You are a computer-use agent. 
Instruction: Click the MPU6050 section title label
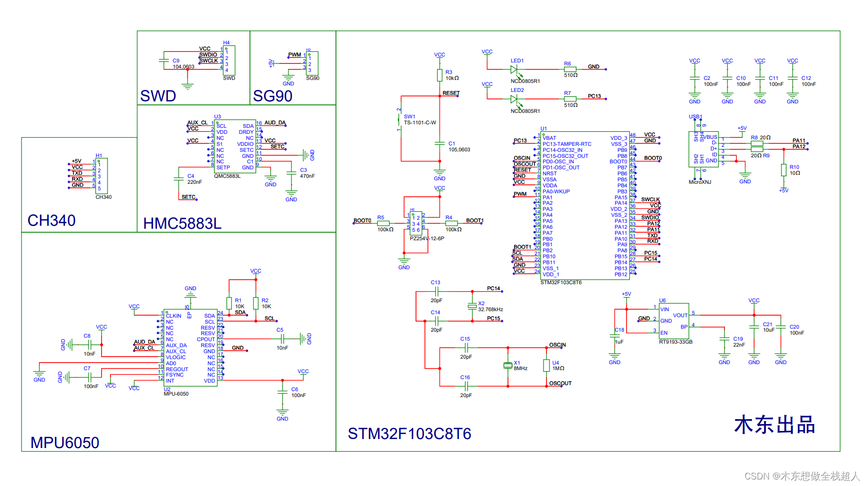64,442
